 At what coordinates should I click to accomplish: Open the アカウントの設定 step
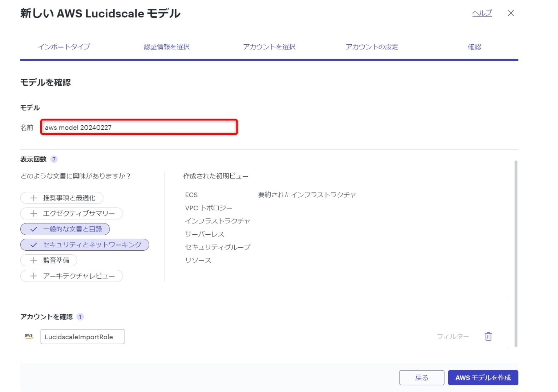pyautogui.click(x=372, y=47)
